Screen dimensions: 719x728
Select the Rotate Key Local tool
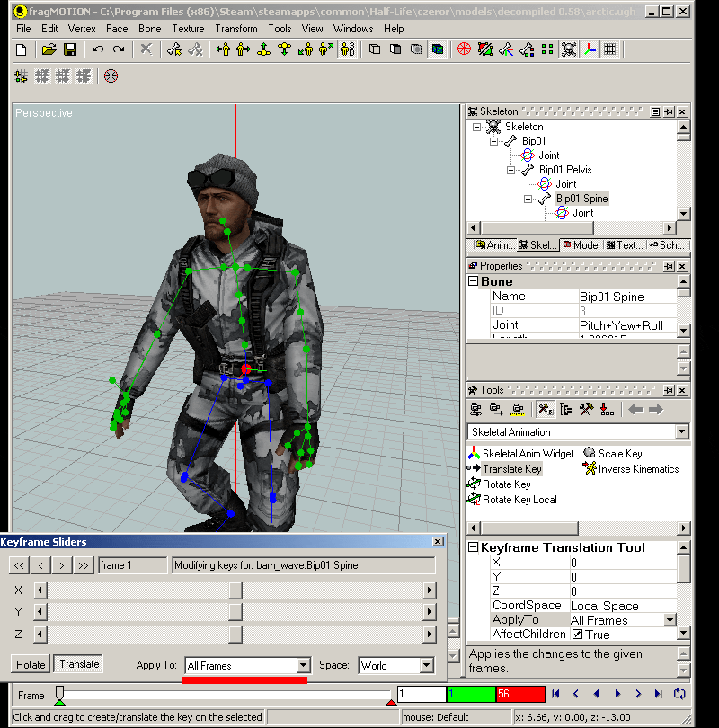(513, 500)
